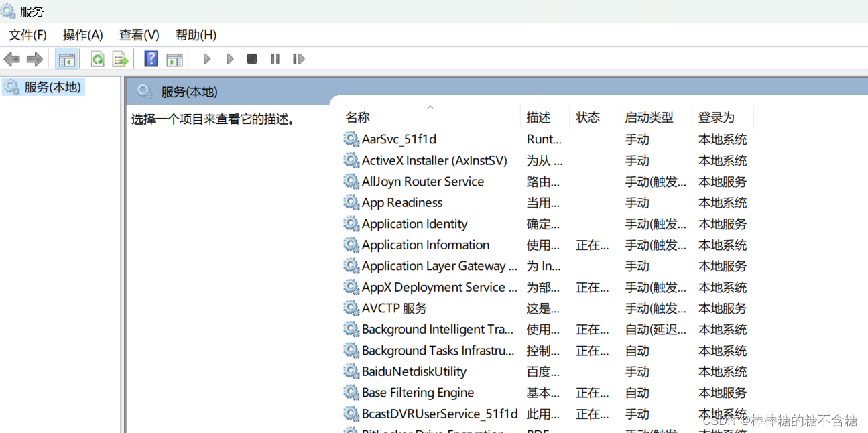The image size is (868, 433).
Task: Select ActiveX Installer (AxInstSV) service name
Action: 434,160
